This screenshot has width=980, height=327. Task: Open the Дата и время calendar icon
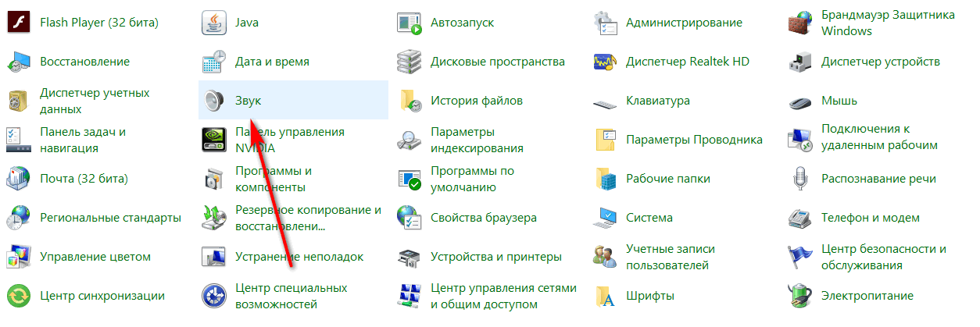coord(213,62)
